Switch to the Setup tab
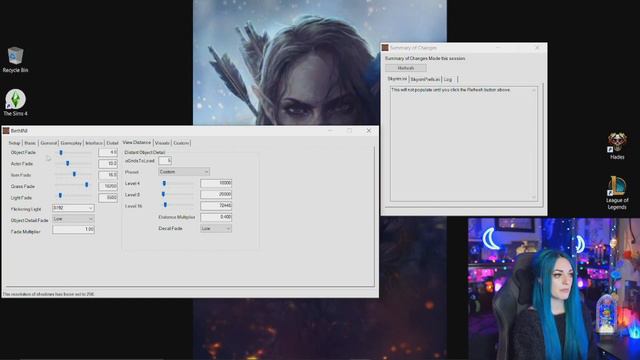The width and height of the screenshot is (640, 360). (14, 143)
